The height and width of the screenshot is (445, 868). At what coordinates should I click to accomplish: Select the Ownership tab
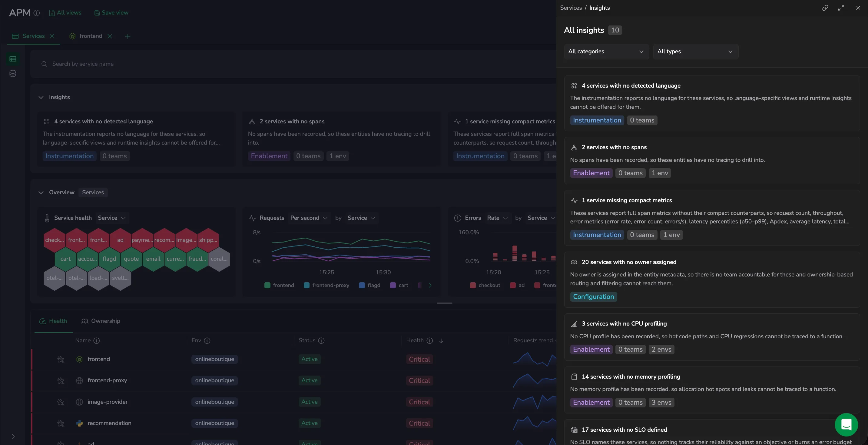[101, 321]
